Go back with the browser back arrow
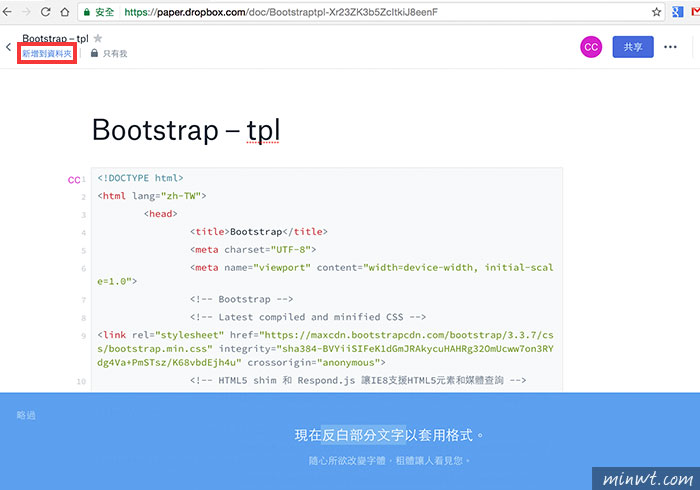 [7, 12]
